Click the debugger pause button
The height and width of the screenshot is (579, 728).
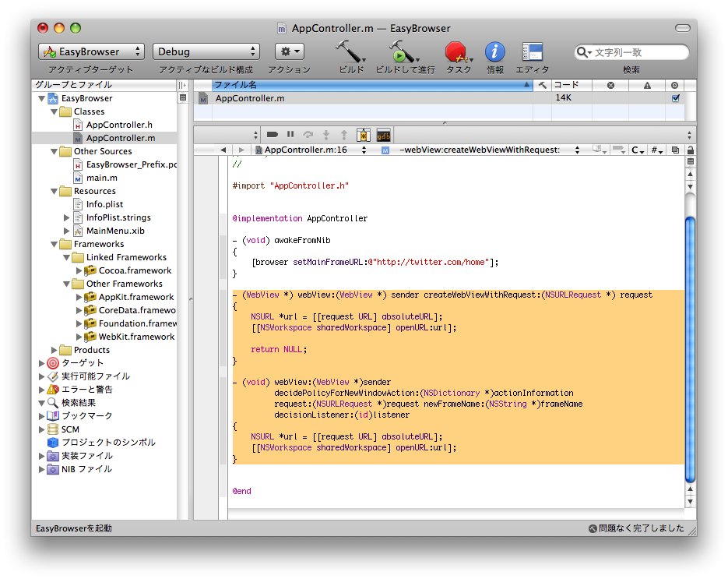[290, 134]
